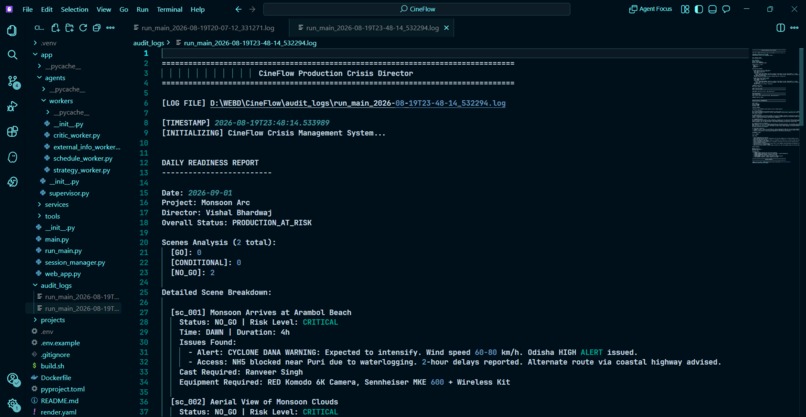Image resolution: width=806 pixels, height=417 pixels.
Task: Open the File menu
Action: (x=28, y=9)
